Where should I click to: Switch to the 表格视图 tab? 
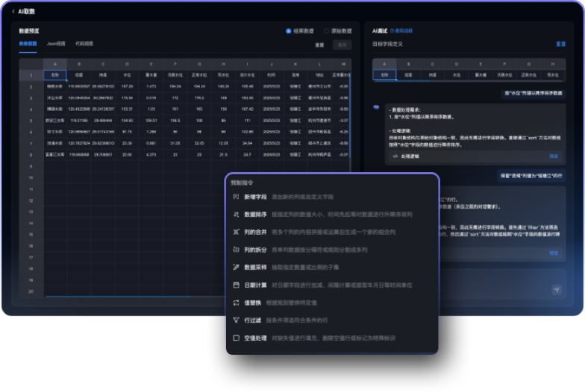click(x=28, y=44)
